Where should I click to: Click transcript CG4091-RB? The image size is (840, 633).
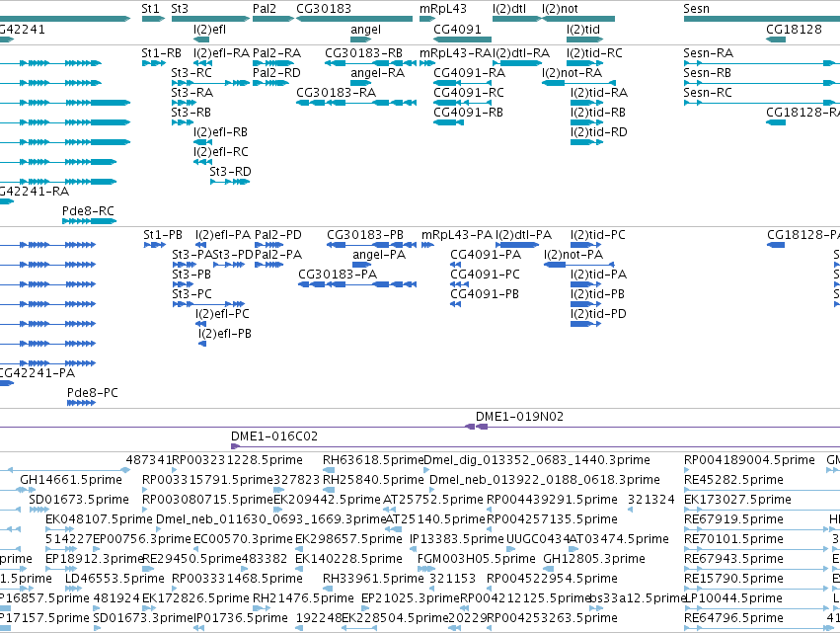[x=448, y=122]
